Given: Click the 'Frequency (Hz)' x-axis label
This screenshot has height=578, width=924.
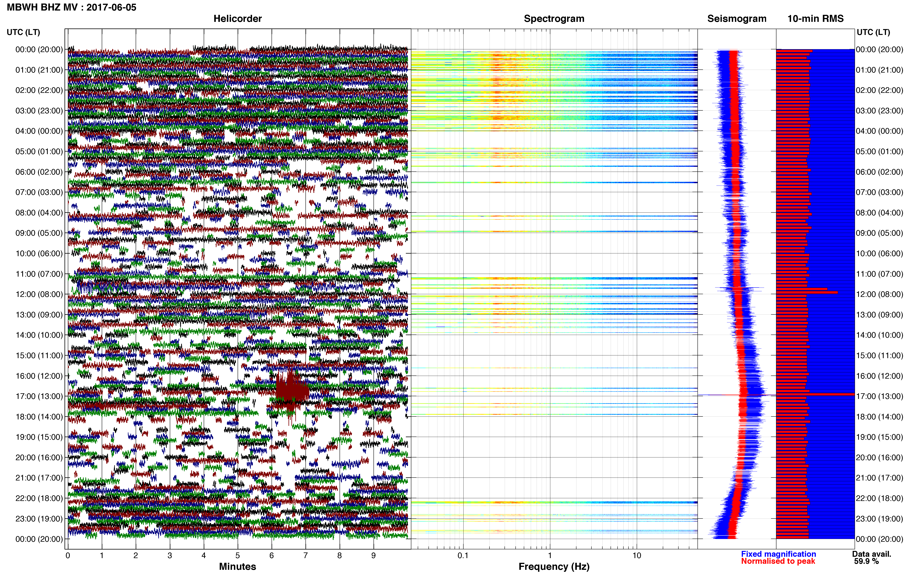Looking at the screenshot, I should coord(554,566).
